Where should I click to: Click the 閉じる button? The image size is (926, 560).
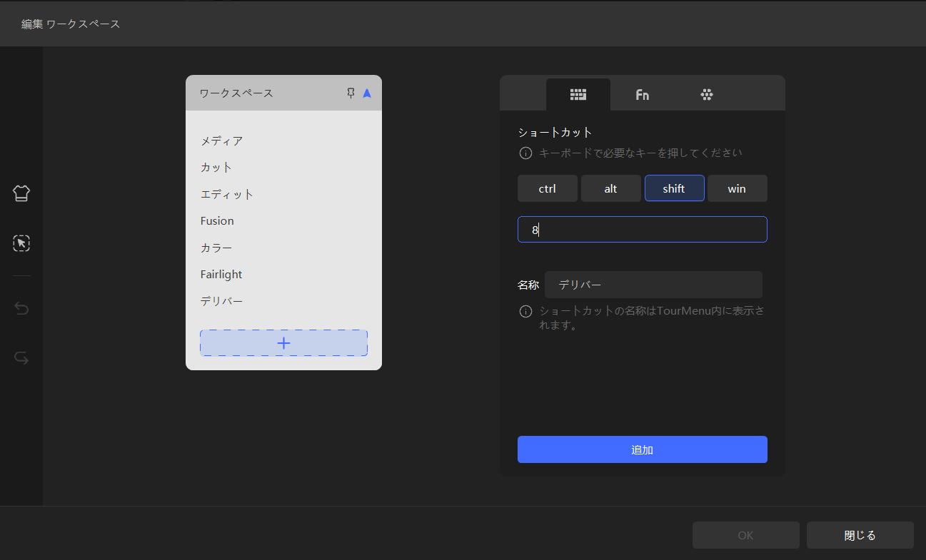click(x=860, y=535)
